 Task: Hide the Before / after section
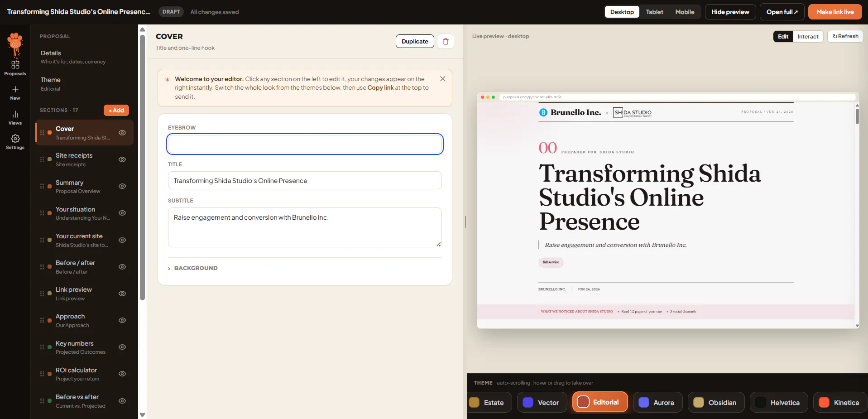coord(122,267)
